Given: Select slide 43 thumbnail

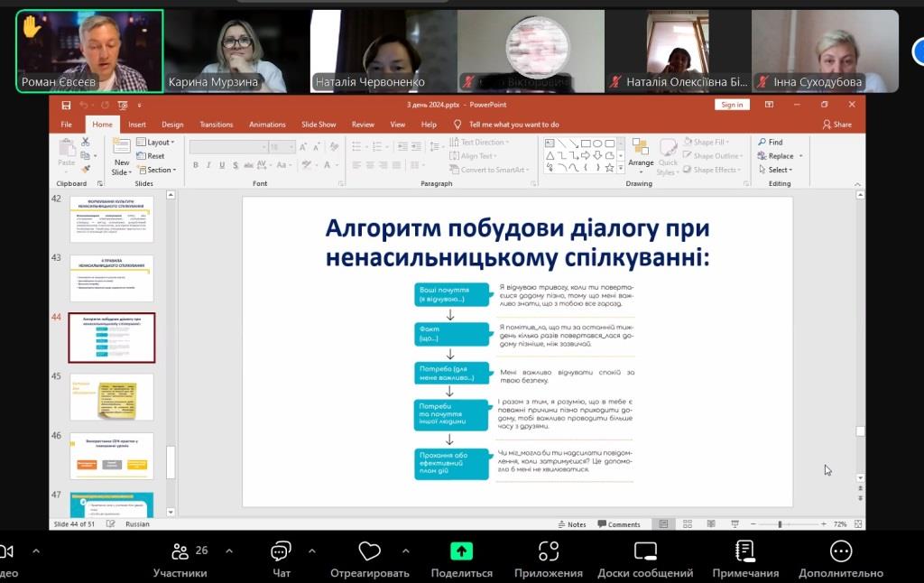Looking at the screenshot, I should [111, 278].
